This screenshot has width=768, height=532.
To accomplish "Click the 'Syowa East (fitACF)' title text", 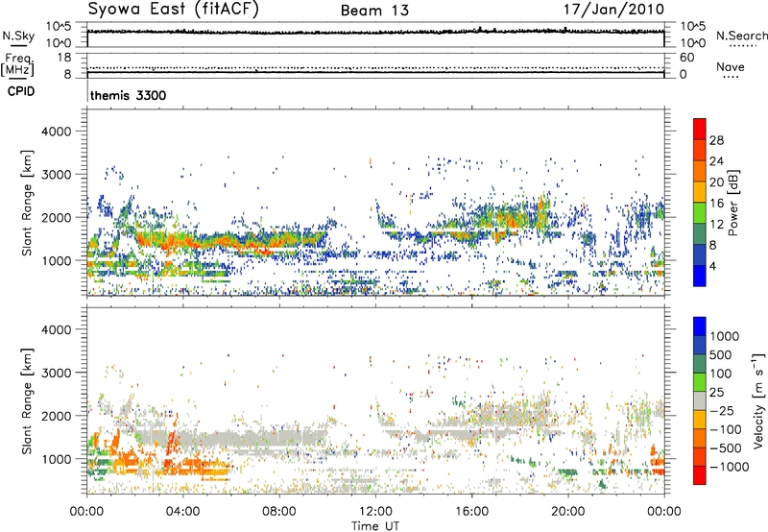I will click(173, 10).
